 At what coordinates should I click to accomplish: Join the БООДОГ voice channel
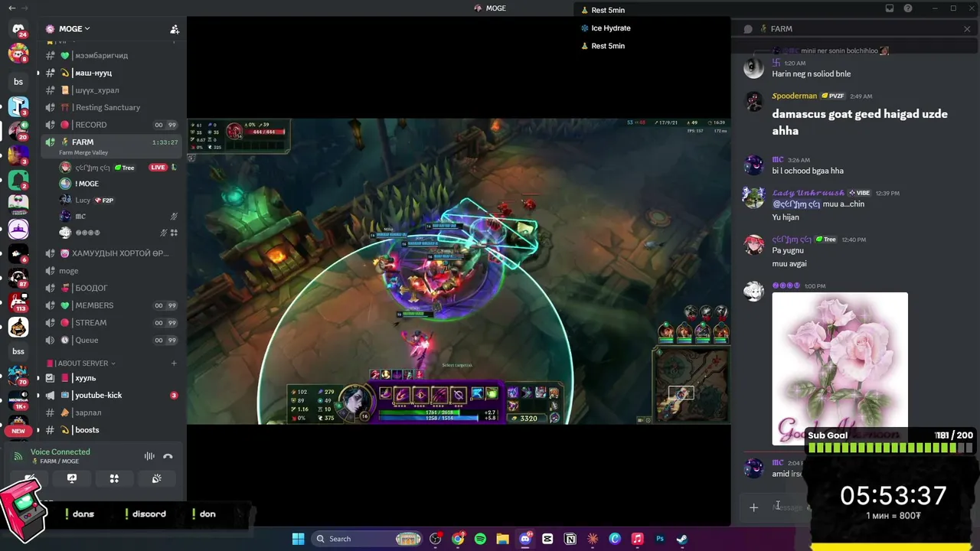pyautogui.click(x=112, y=288)
